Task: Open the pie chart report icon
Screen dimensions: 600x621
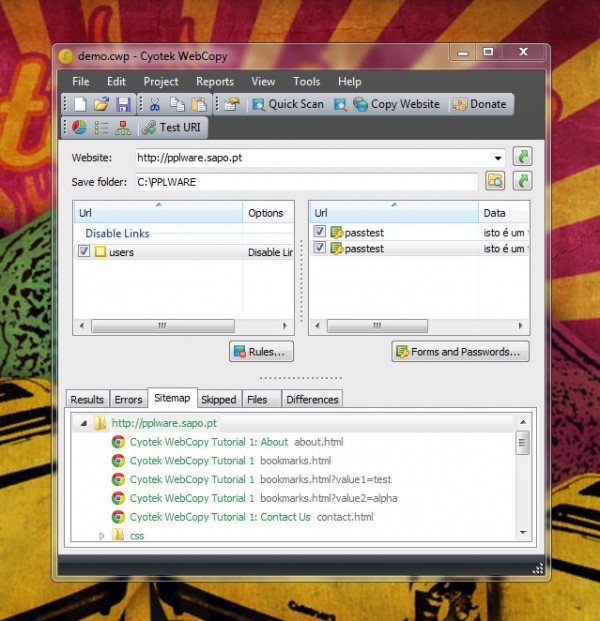Action: point(79,128)
